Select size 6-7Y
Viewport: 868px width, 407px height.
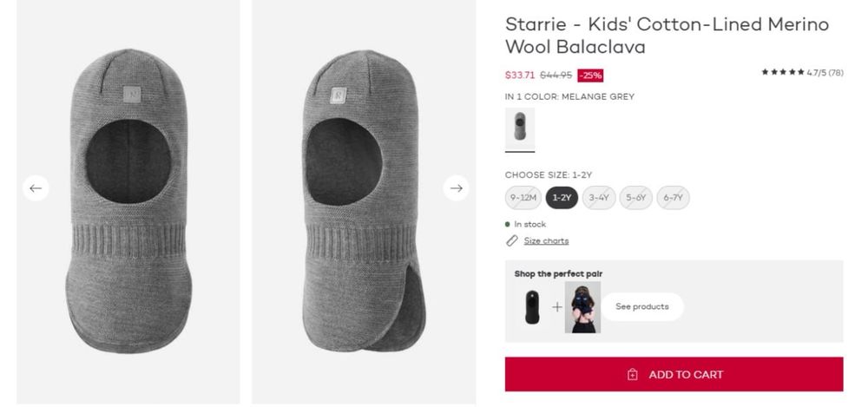click(674, 198)
